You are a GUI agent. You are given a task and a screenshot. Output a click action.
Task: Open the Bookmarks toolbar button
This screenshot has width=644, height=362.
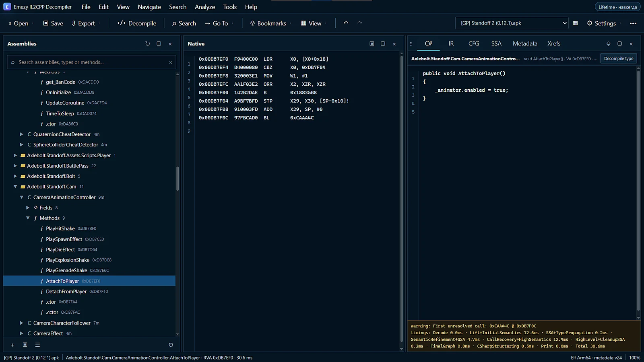270,23
